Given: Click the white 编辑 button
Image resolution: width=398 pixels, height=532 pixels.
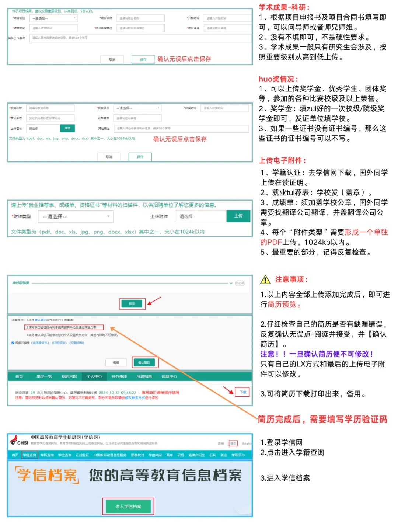Looking at the screenshot, I should pos(116,362).
